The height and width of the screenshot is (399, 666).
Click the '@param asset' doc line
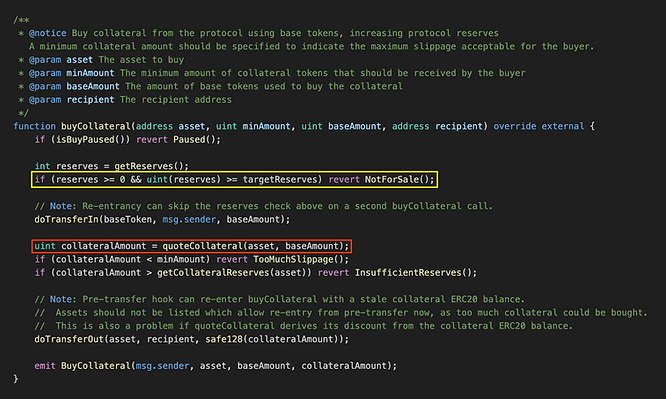pos(102,59)
